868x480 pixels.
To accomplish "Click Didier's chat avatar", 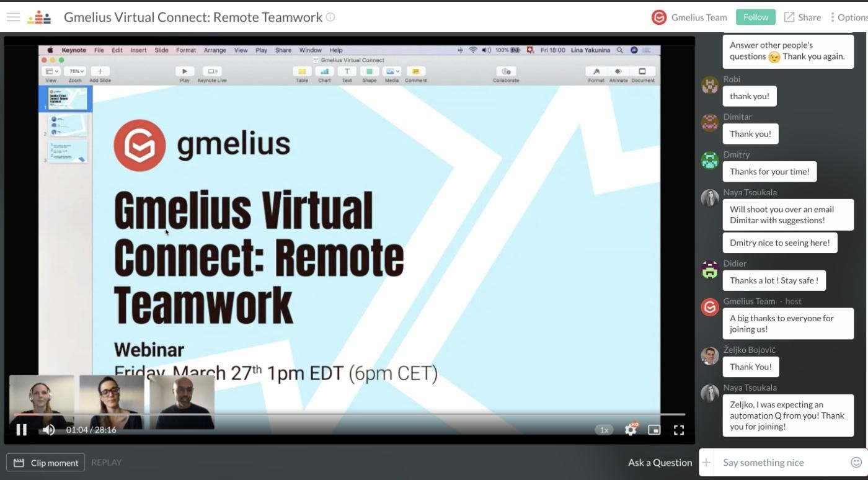I will tap(710, 270).
